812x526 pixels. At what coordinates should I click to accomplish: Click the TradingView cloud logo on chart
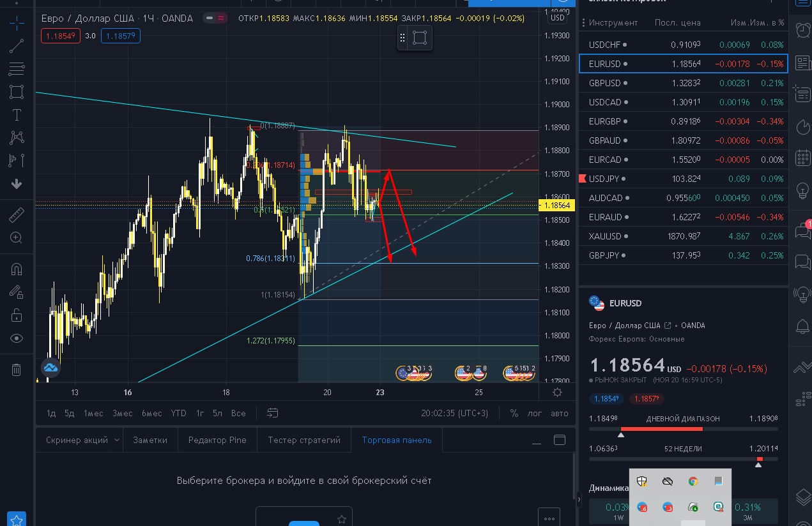(x=50, y=368)
